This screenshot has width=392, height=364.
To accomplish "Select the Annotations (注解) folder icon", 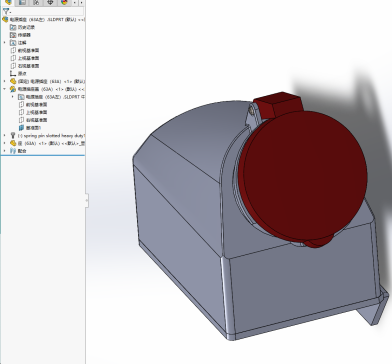I will (13, 43).
